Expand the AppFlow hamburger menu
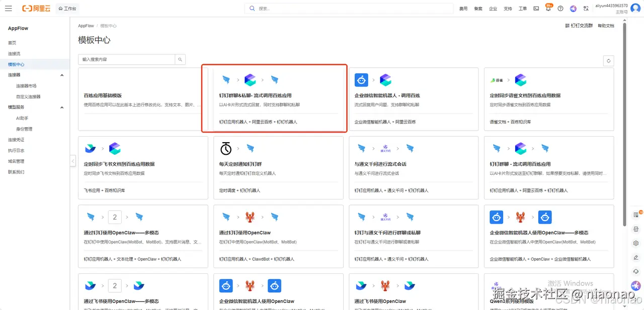The width and height of the screenshot is (644, 310). tap(9, 8)
